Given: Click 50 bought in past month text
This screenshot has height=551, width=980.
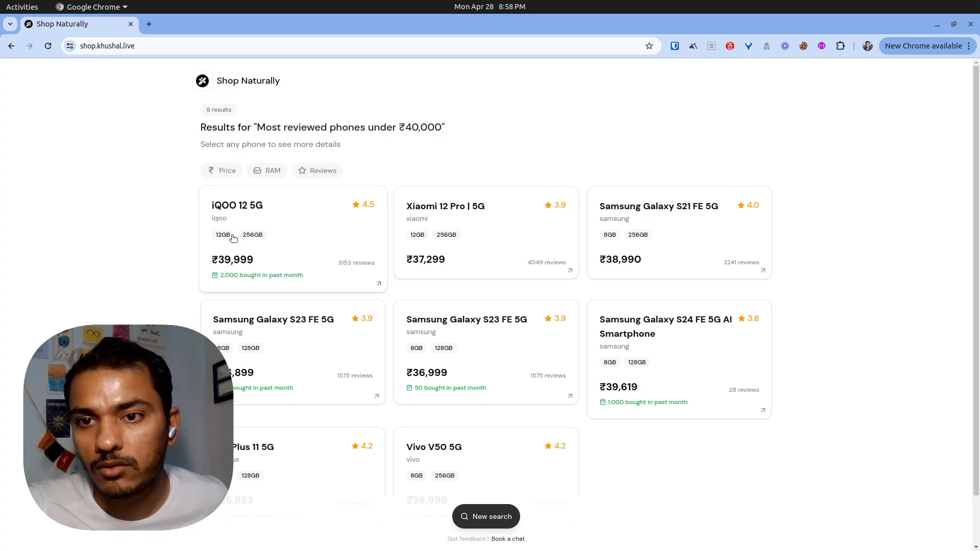Looking at the screenshot, I should pyautogui.click(x=450, y=388).
